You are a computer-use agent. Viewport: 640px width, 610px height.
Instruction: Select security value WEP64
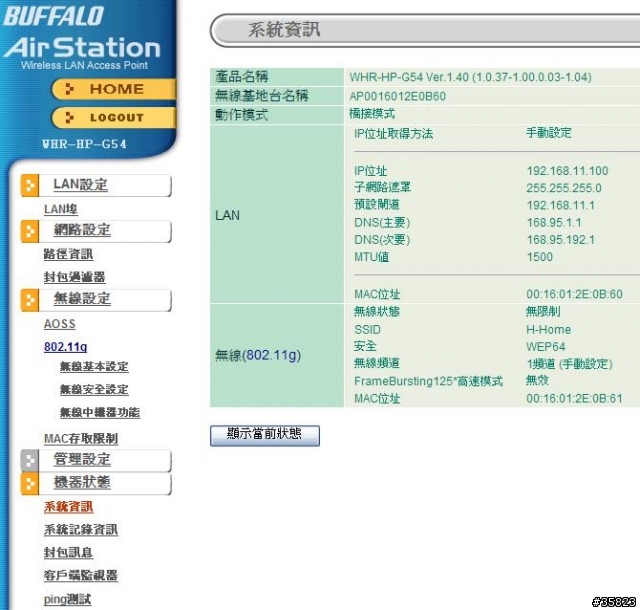546,347
